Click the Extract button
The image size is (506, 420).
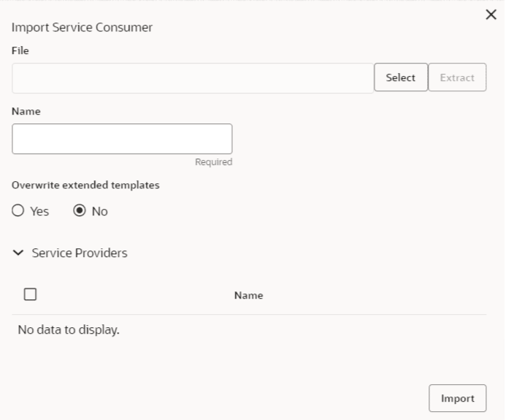pos(457,77)
